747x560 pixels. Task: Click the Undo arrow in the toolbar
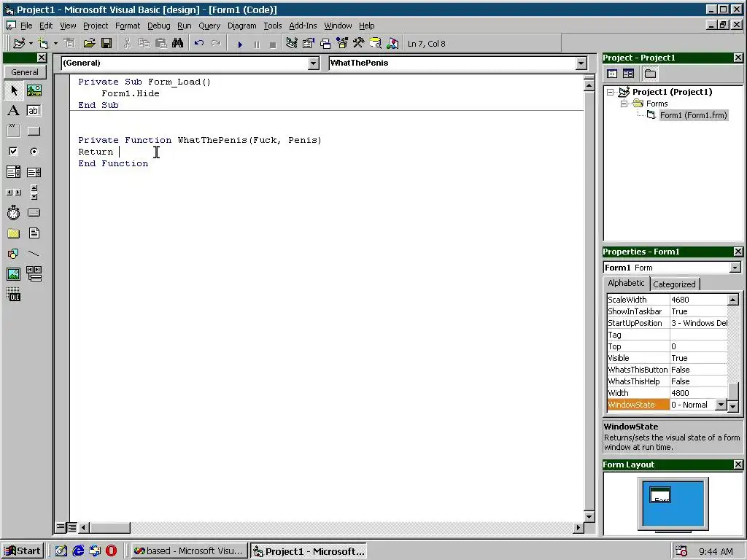[198, 44]
